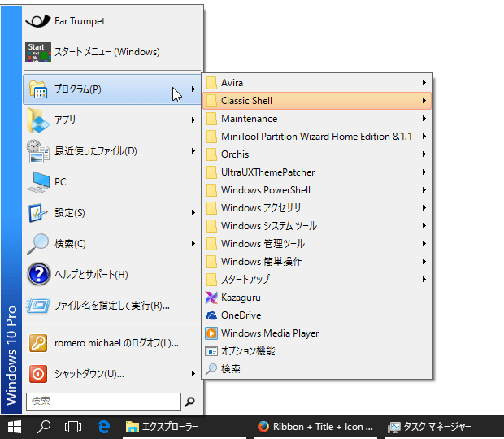Click the ファイル名を指定して実行 run icon
Viewport: 504px width, 439px height.
38,305
